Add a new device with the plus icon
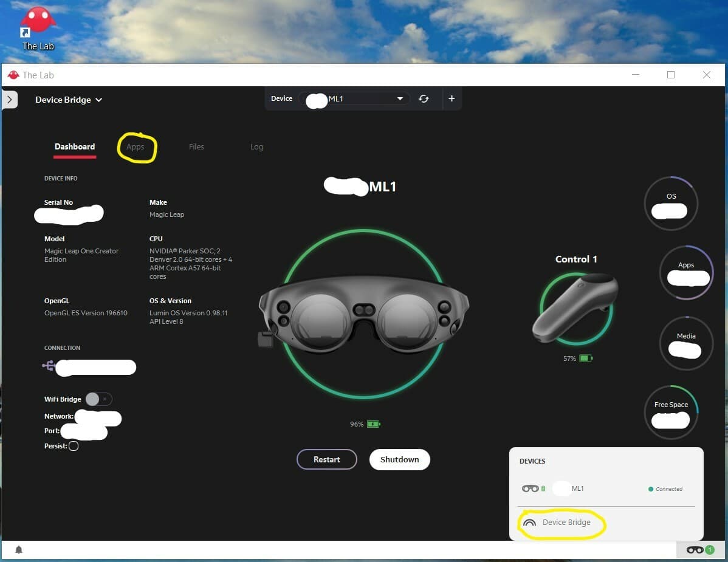This screenshot has width=728, height=562. [452, 98]
